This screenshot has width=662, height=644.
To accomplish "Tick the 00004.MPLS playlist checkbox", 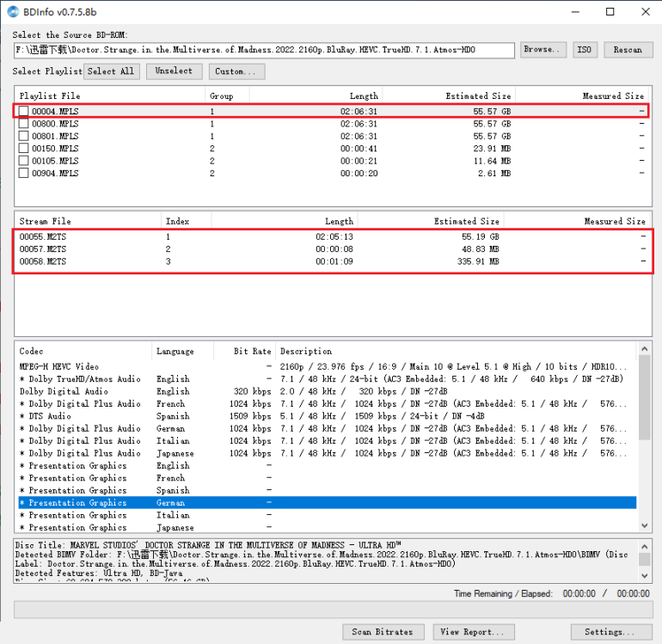I will pyautogui.click(x=24, y=112).
